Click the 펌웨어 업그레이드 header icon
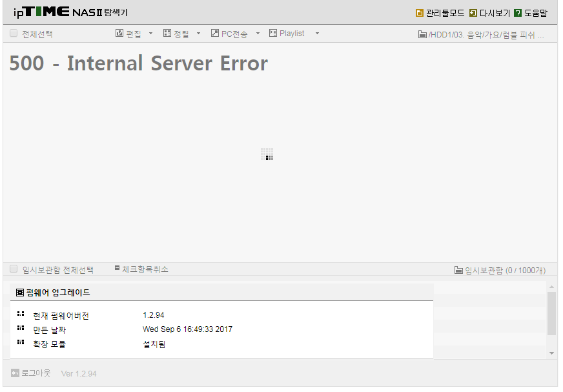Image resolution: width=563 pixels, height=392 pixels. pos(20,293)
